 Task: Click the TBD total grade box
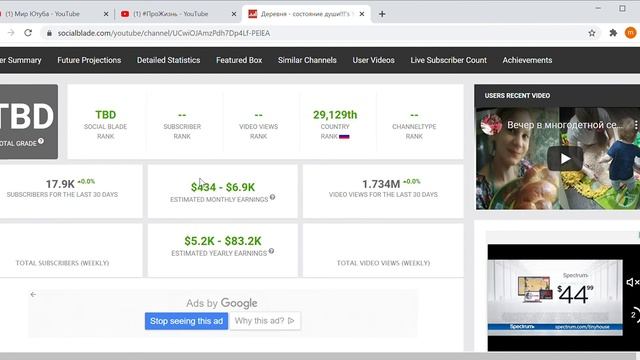(x=29, y=122)
